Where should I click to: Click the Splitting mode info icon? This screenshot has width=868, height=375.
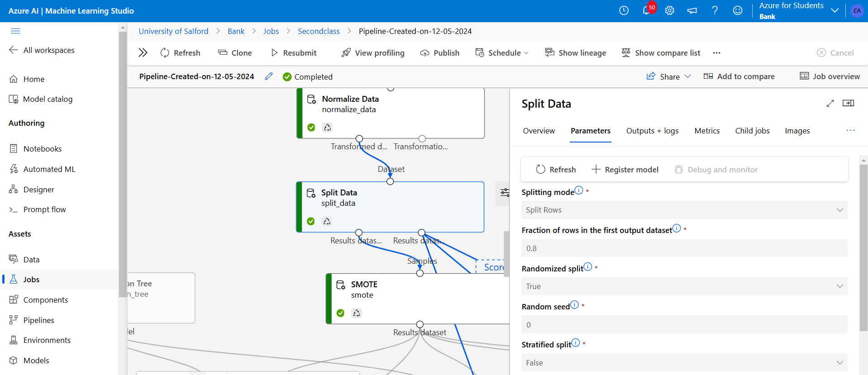[x=579, y=190]
